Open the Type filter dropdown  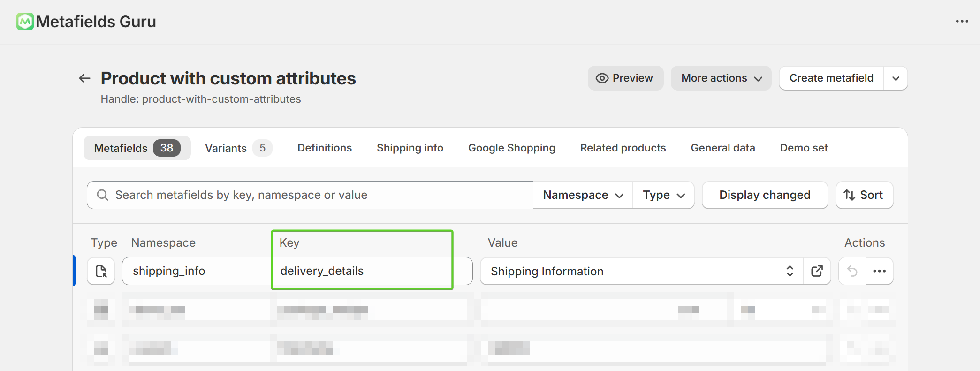coord(663,195)
